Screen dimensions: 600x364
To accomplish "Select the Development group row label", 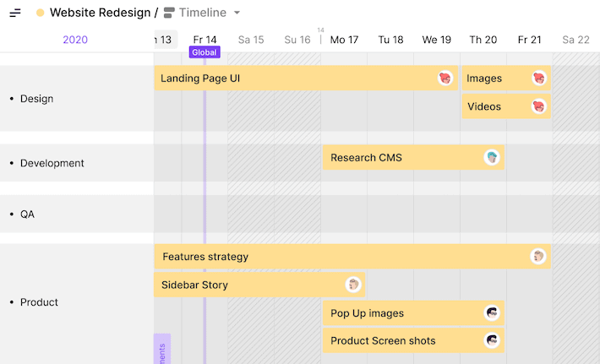I will point(52,163).
